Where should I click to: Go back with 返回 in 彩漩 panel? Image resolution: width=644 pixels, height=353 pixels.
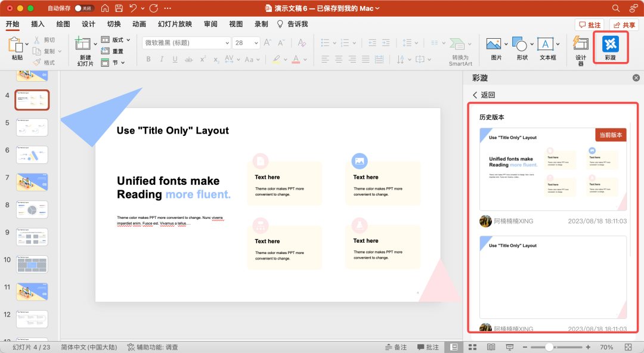click(x=484, y=95)
